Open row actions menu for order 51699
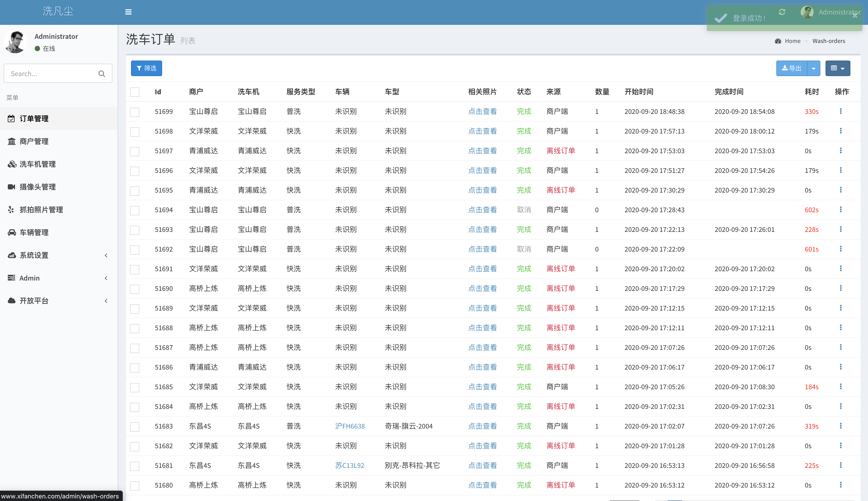The width and height of the screenshot is (868, 501). (841, 111)
